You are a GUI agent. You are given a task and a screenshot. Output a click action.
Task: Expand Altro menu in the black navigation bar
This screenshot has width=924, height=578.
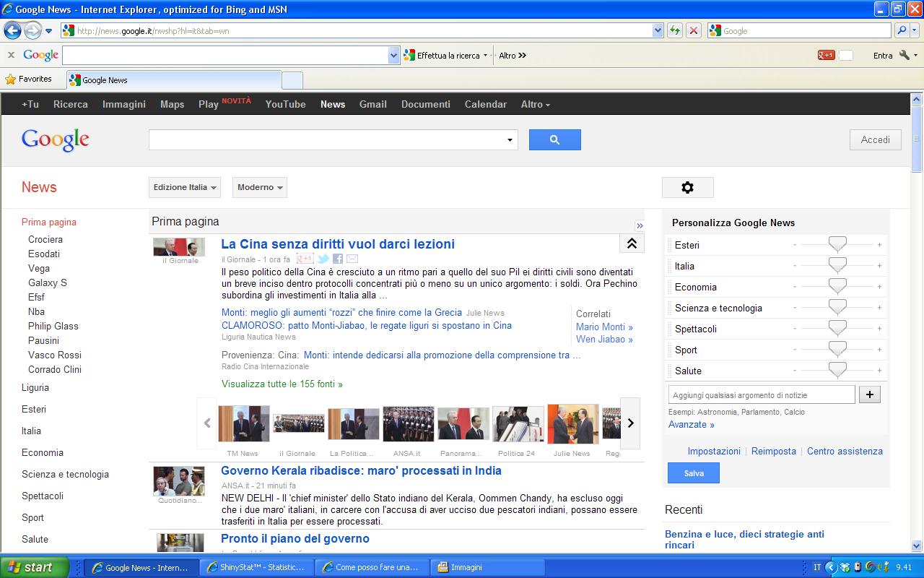pyautogui.click(x=536, y=104)
